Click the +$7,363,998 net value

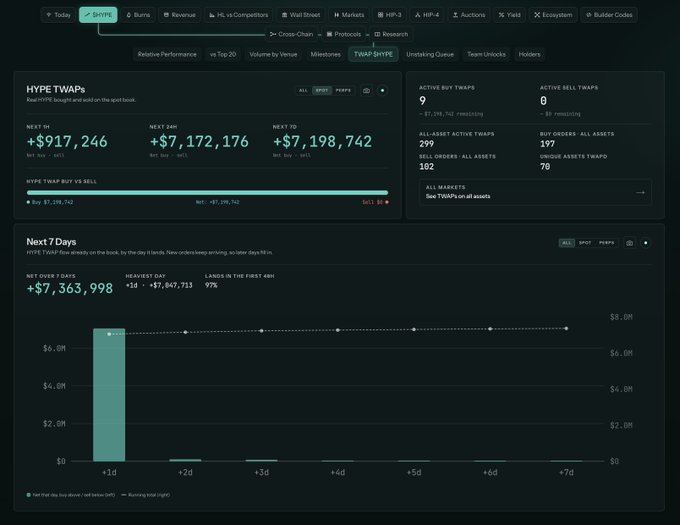pyautogui.click(x=70, y=288)
